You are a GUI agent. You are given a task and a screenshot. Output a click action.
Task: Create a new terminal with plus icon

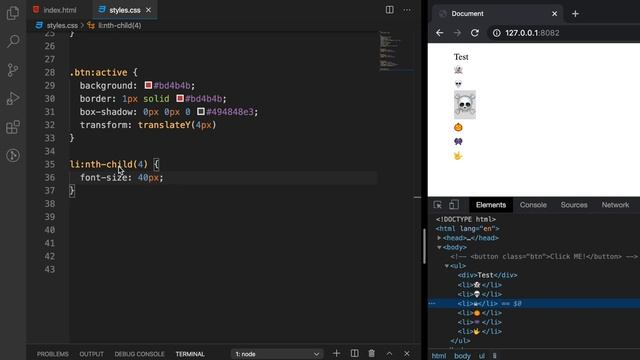tap(336, 353)
